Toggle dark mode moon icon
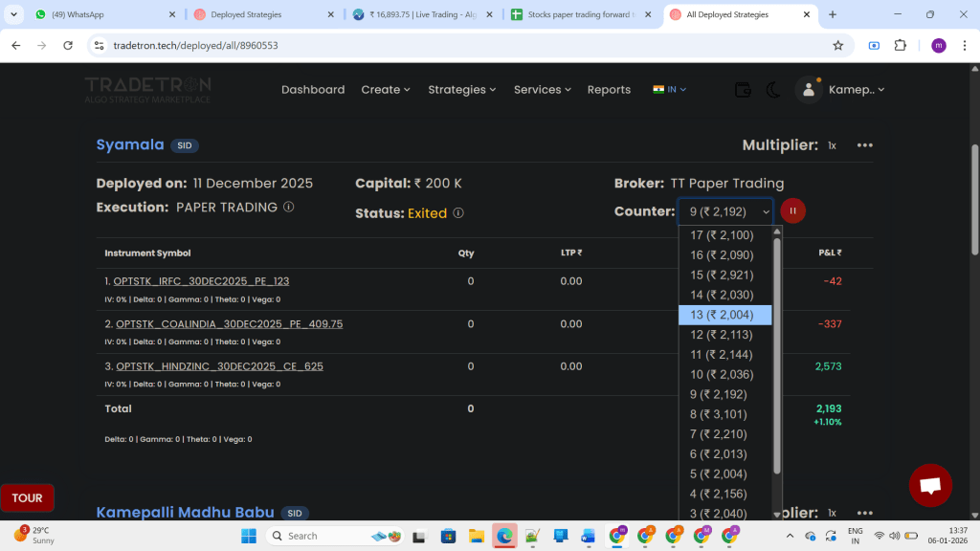Screen dimensions: 980x551 pyautogui.click(x=773, y=90)
